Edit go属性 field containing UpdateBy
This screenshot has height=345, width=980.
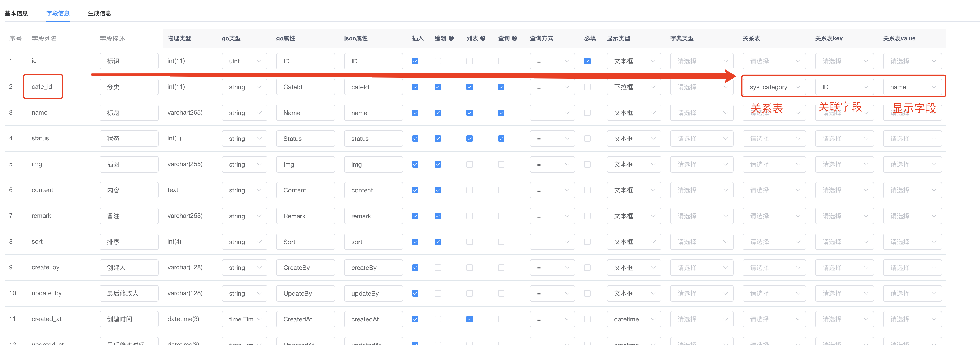305,293
